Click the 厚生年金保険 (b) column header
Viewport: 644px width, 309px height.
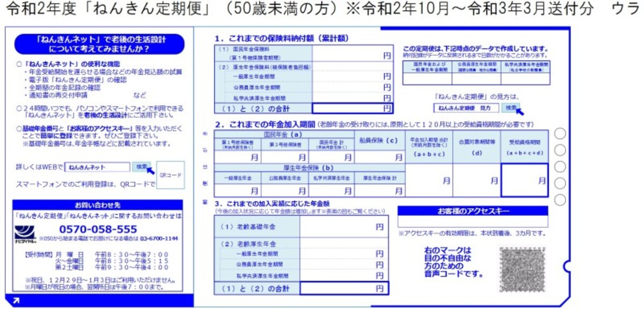coord(310,167)
